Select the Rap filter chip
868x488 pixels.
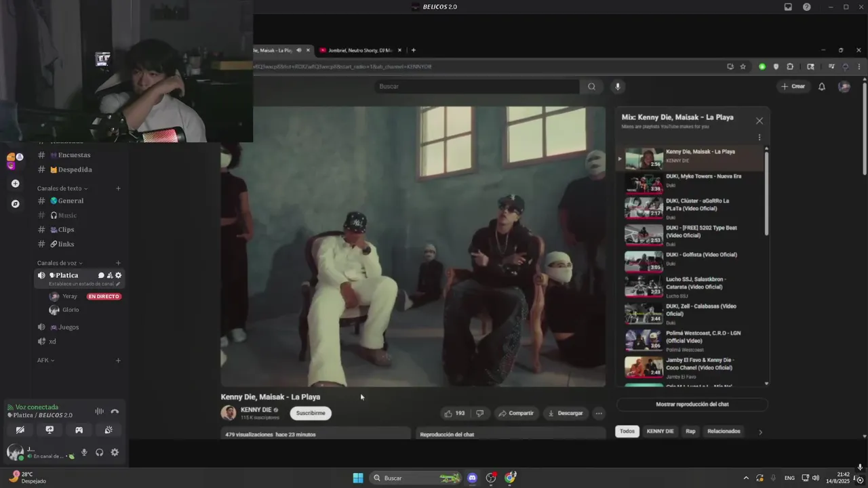click(x=690, y=431)
